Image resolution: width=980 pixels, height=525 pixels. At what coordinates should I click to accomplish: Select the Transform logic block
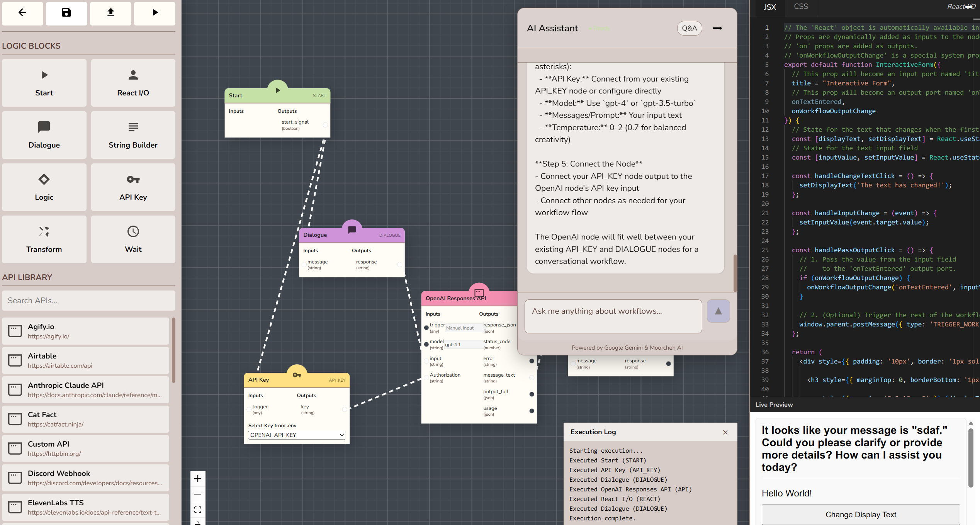click(x=44, y=239)
